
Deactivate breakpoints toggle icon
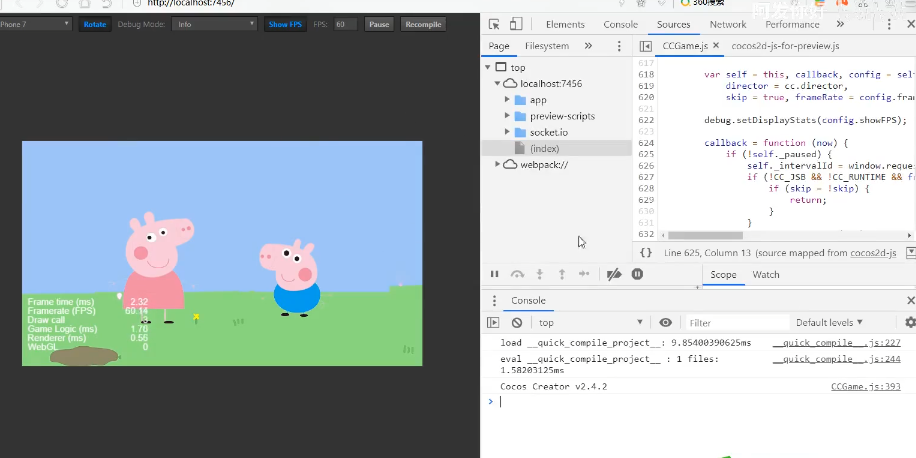click(614, 274)
